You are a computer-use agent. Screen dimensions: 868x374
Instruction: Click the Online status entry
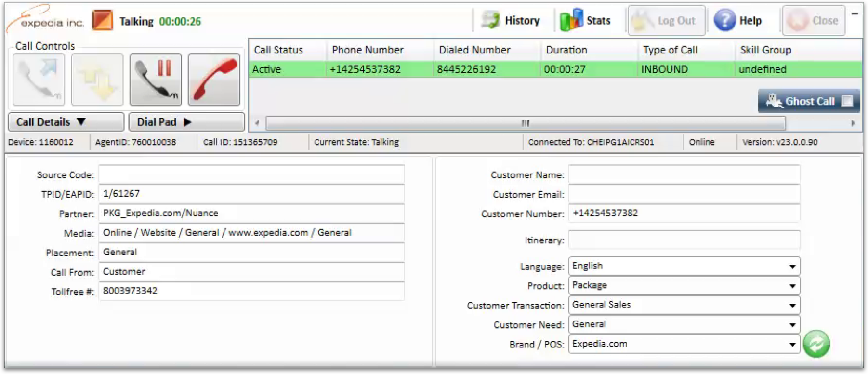click(x=702, y=142)
